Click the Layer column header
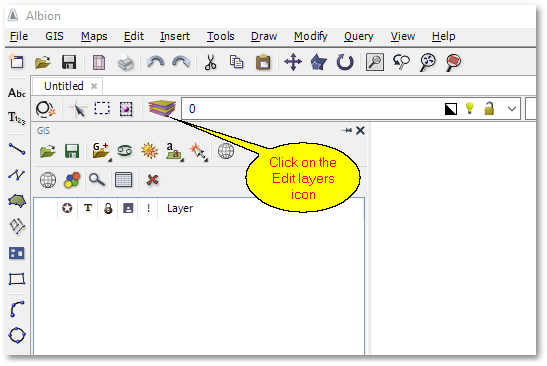Viewport: 547px width, 366px height. pyautogui.click(x=180, y=208)
